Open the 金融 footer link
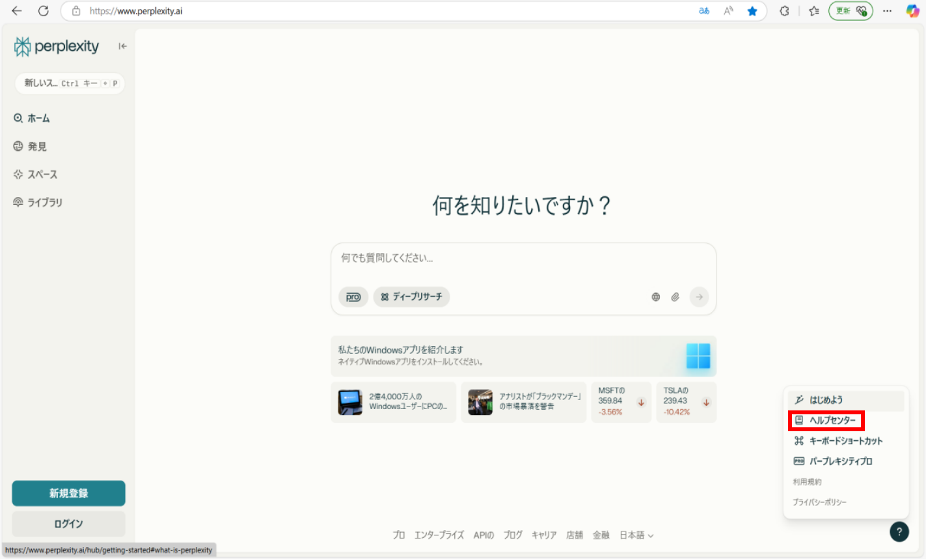The height and width of the screenshot is (560, 926). pos(601,535)
